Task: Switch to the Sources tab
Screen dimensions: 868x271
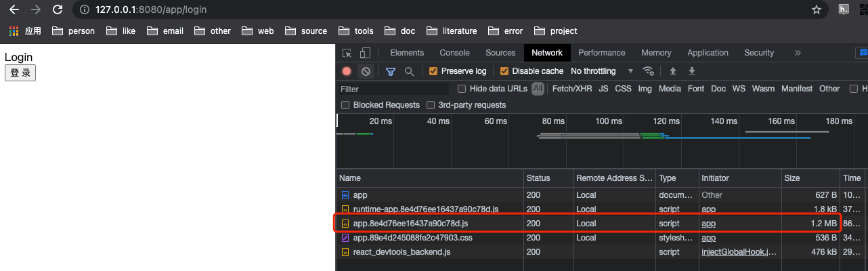Action: coord(500,53)
